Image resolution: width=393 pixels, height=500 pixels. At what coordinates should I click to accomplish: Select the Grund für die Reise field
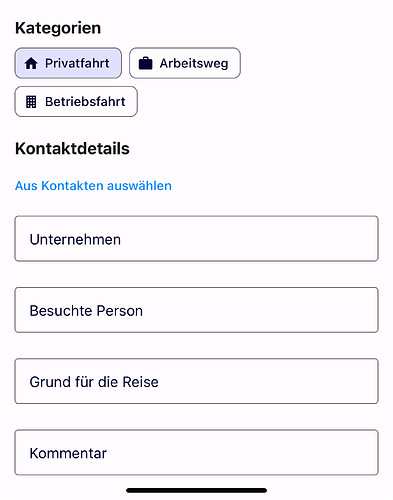tap(196, 381)
